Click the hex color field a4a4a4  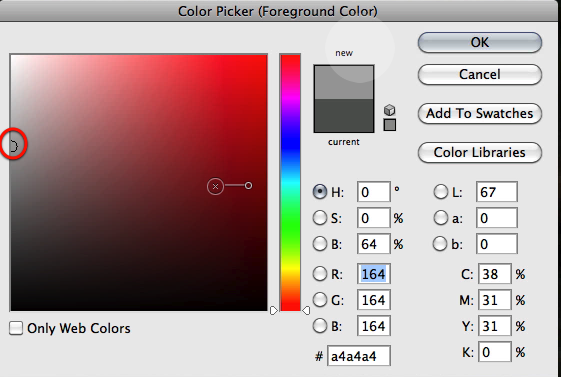358,356
